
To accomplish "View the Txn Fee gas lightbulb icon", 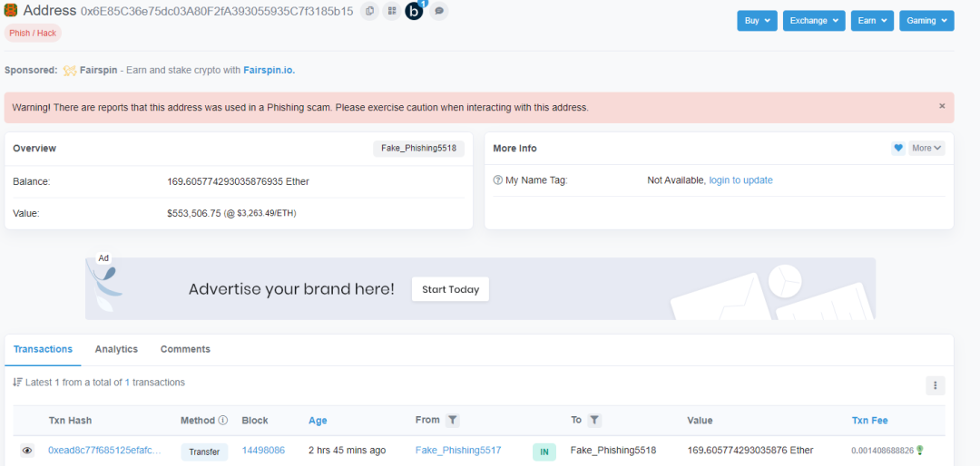I will click(919, 450).
